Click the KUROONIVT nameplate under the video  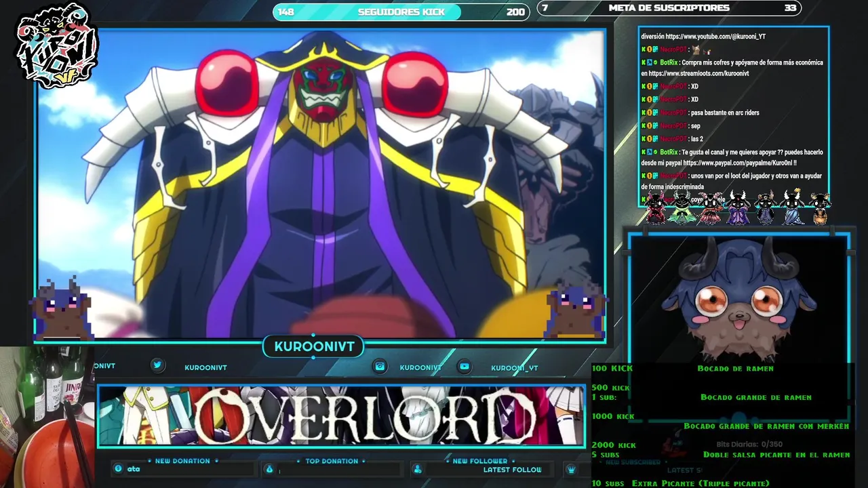coord(314,346)
